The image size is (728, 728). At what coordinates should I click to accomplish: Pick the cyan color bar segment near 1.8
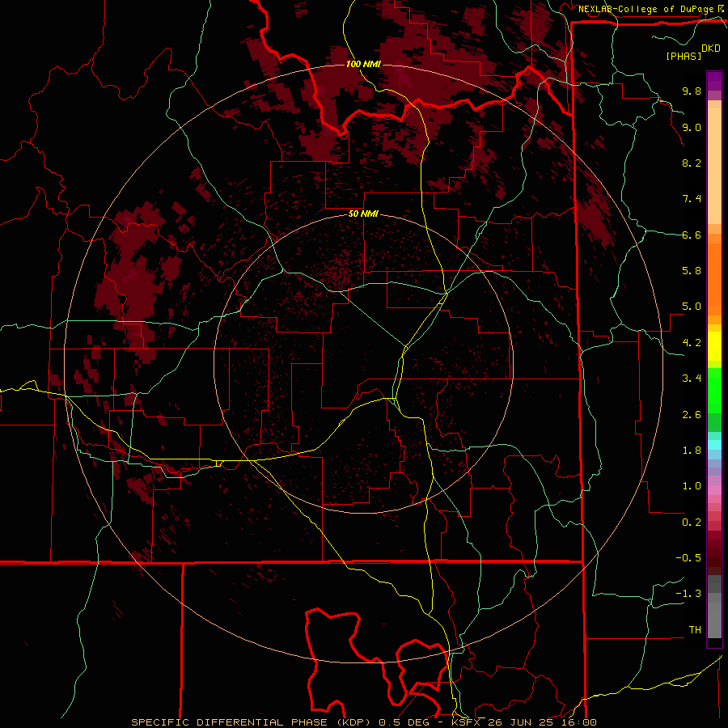[714, 445]
